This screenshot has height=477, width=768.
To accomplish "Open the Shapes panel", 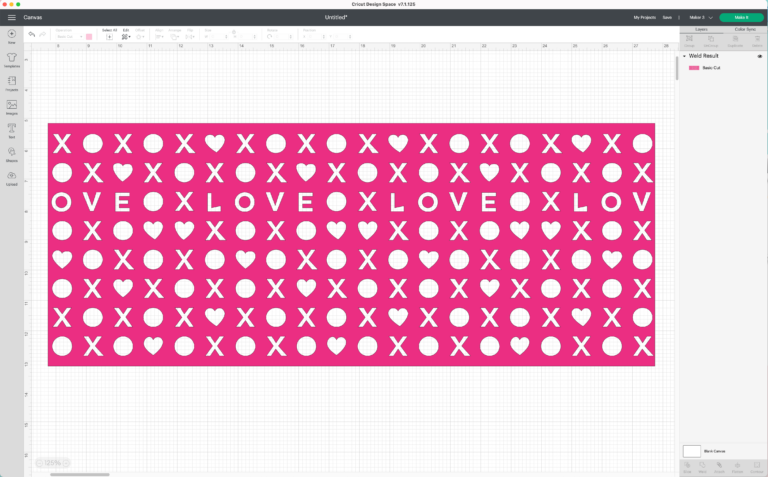I will point(12,154).
